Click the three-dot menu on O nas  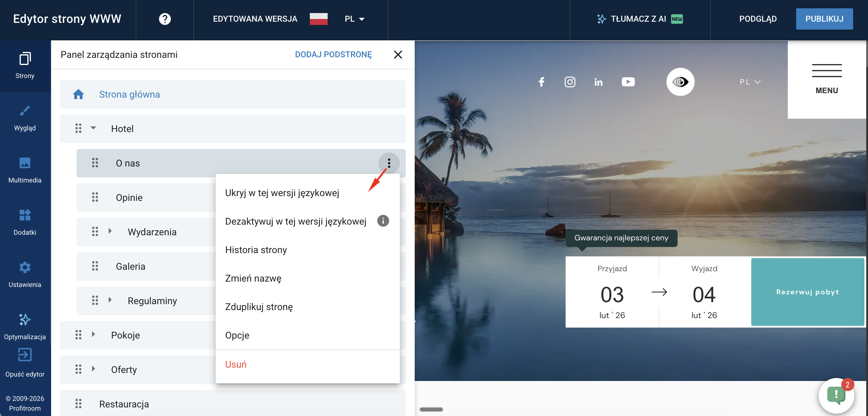point(389,163)
